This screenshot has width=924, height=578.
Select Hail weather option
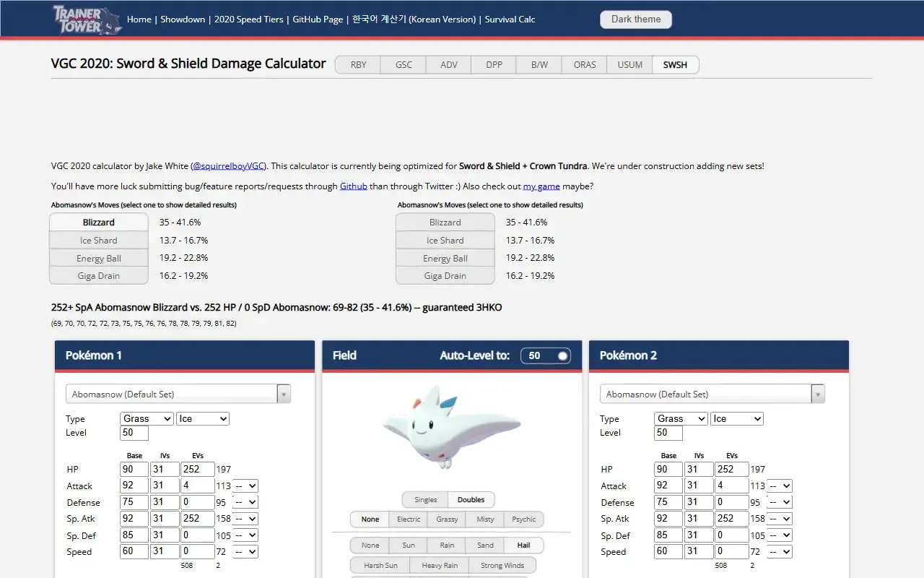pyautogui.click(x=523, y=545)
